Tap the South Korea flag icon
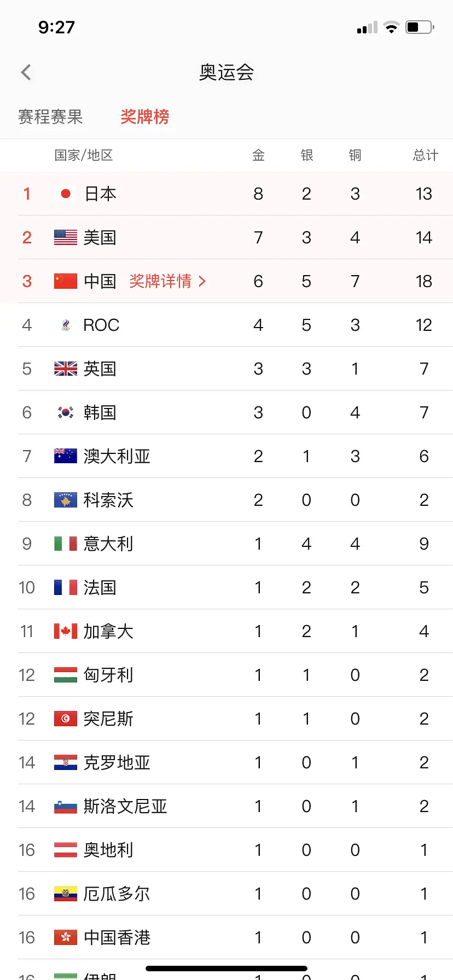The width and height of the screenshot is (453, 980). (x=66, y=412)
